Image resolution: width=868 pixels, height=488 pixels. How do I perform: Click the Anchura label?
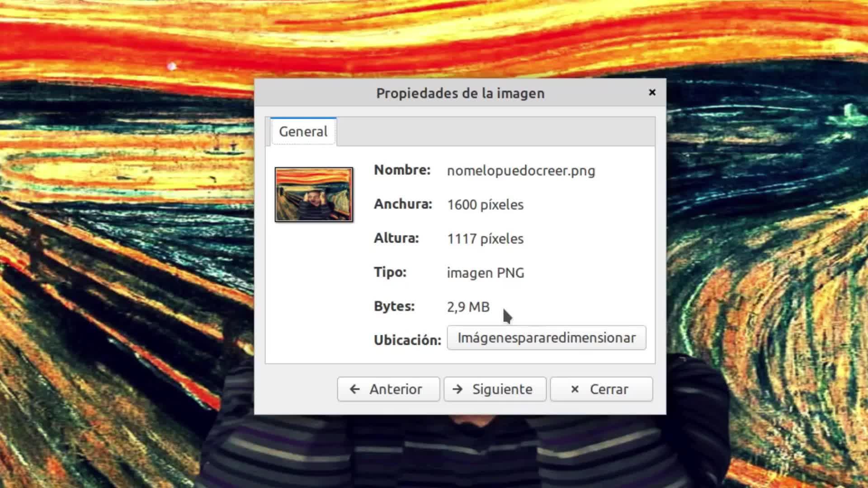coord(403,204)
